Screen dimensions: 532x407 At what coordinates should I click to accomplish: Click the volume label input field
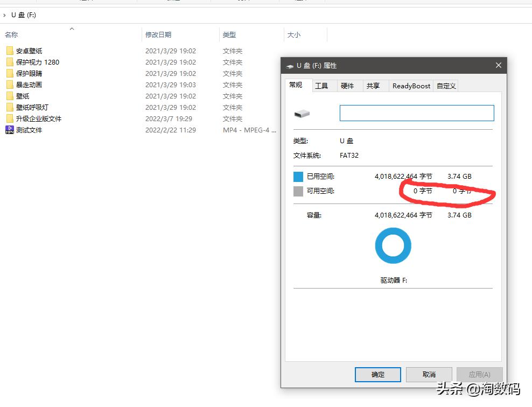[x=416, y=113]
